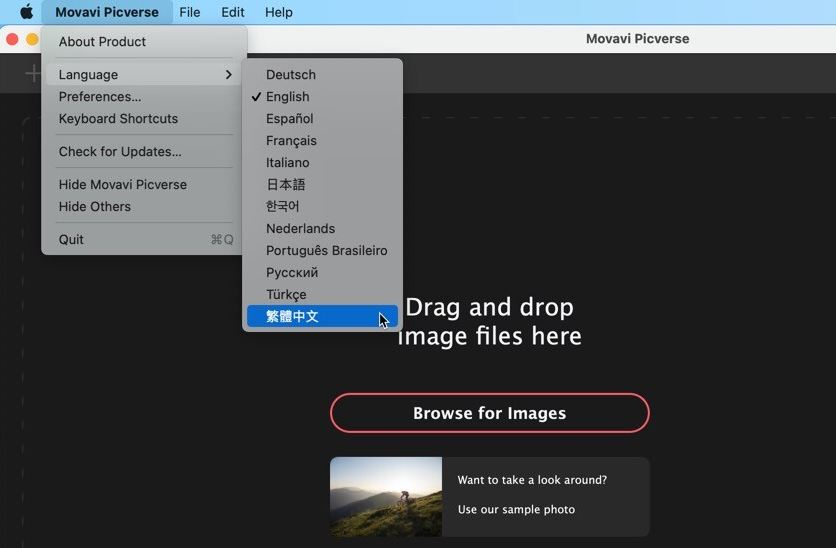Click the plus add-image icon
This screenshot has height=548, width=836.
(33, 74)
